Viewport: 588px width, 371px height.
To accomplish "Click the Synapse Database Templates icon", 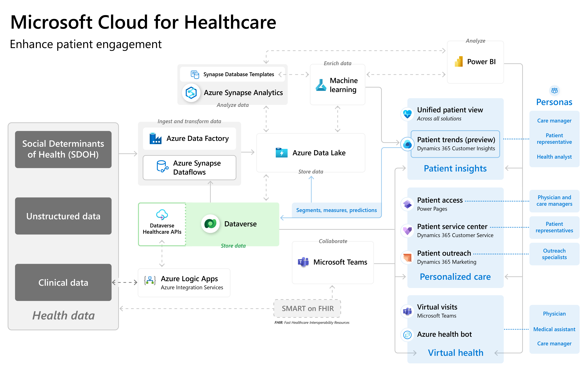I will 195,74.
